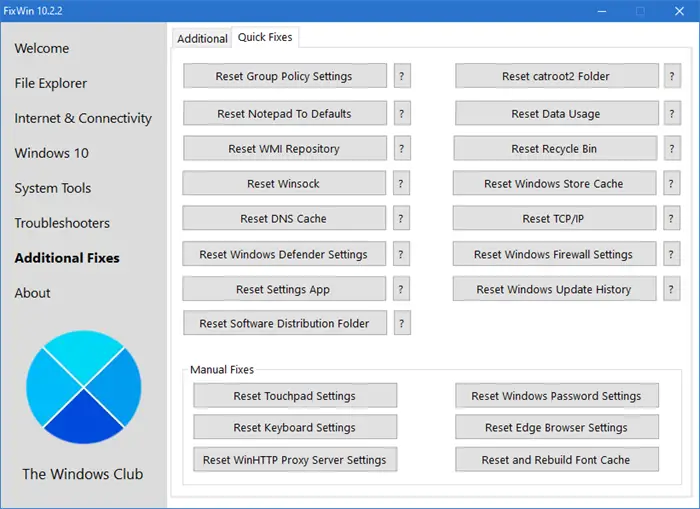Screen dimensions: 700x509
Task: Go to Troubleshooters section
Action: 62,223
